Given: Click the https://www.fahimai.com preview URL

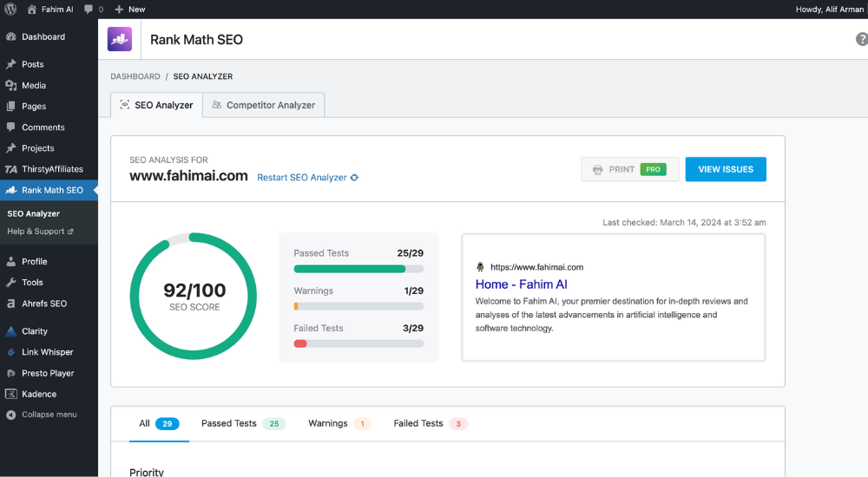Looking at the screenshot, I should [536, 267].
